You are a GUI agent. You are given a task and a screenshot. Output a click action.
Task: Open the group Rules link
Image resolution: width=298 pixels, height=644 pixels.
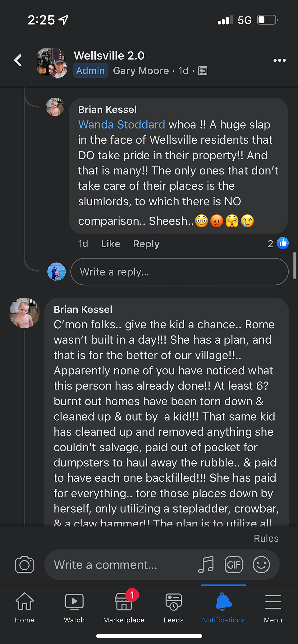(266, 538)
